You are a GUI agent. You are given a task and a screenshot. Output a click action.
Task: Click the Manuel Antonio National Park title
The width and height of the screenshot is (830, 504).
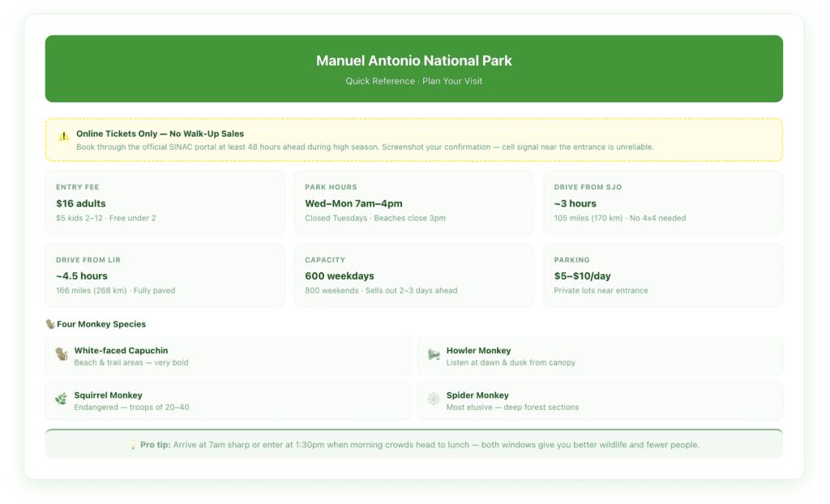point(414,60)
